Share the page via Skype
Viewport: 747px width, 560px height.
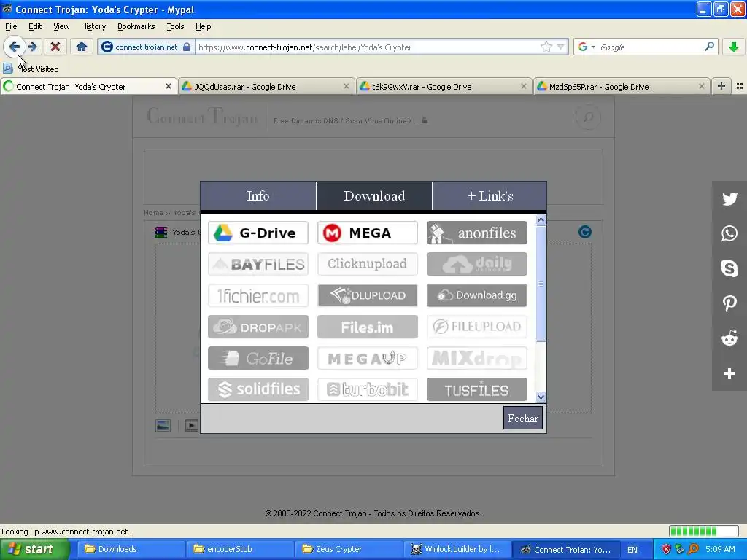[x=729, y=268]
